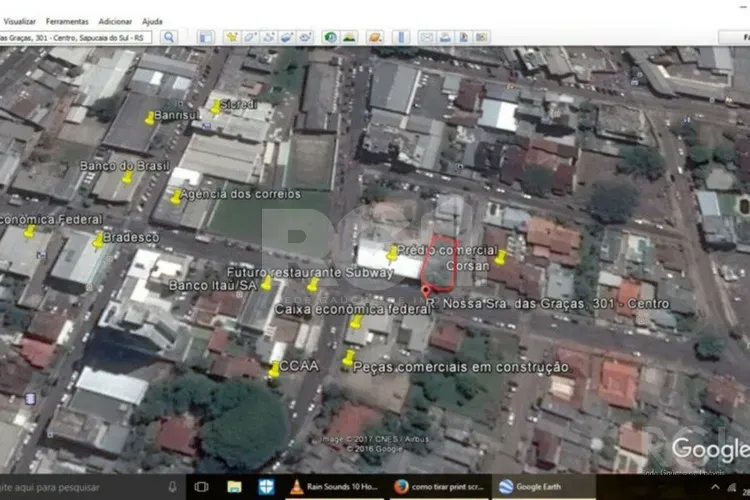Image resolution: width=750 pixels, height=500 pixels.
Task: Select the add path tool
Action: 268,37
